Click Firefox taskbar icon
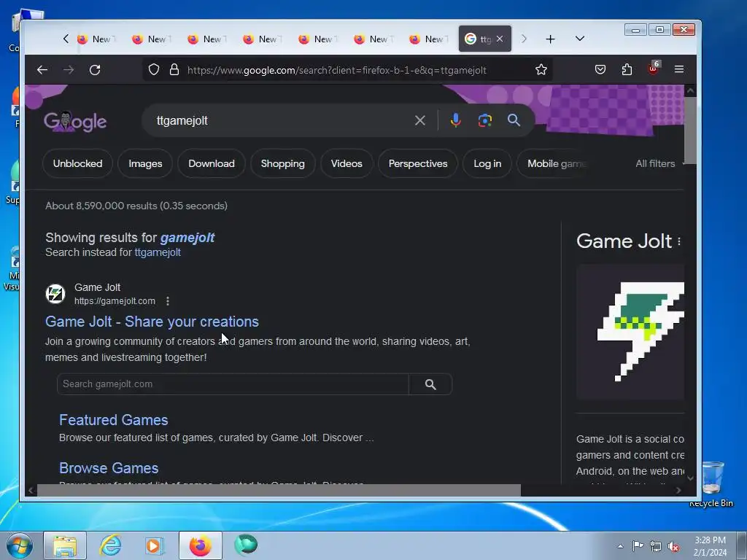The width and height of the screenshot is (747, 560). coord(200,545)
